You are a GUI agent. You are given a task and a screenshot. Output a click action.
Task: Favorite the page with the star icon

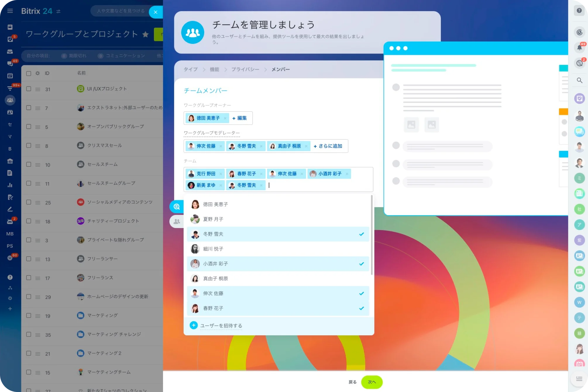point(145,34)
